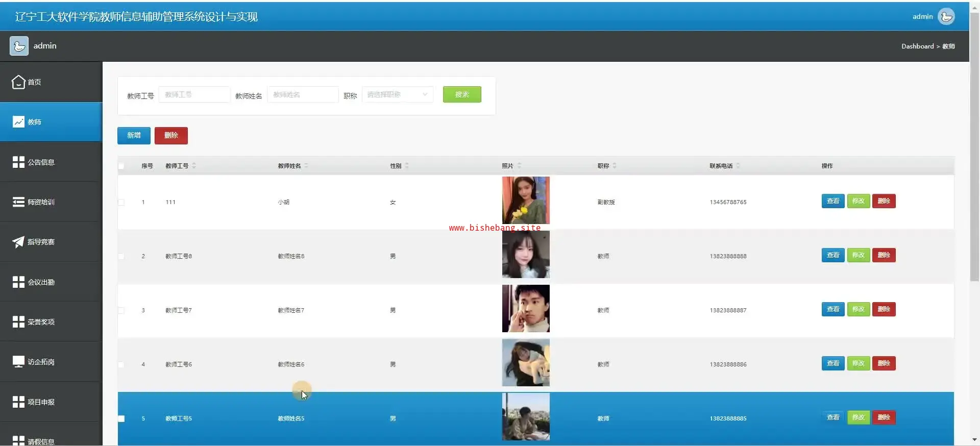Click the sidebar admin avatar icon
The width and height of the screenshot is (980, 446).
(19, 46)
